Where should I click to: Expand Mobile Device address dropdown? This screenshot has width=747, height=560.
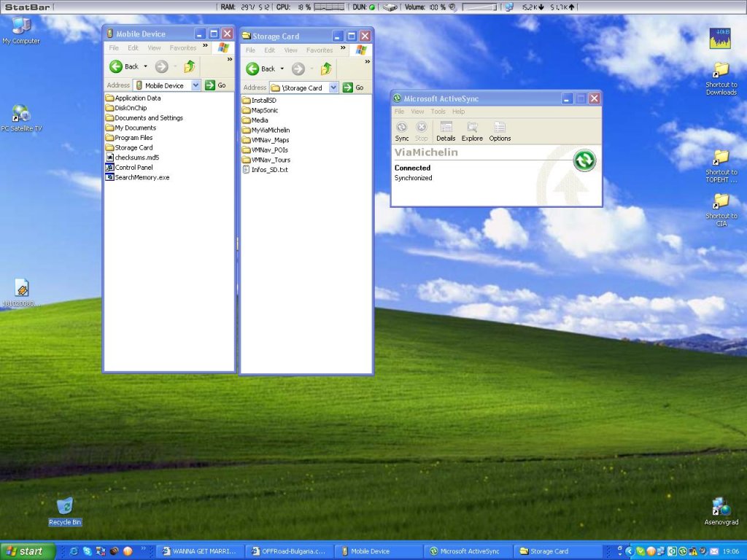[196, 85]
